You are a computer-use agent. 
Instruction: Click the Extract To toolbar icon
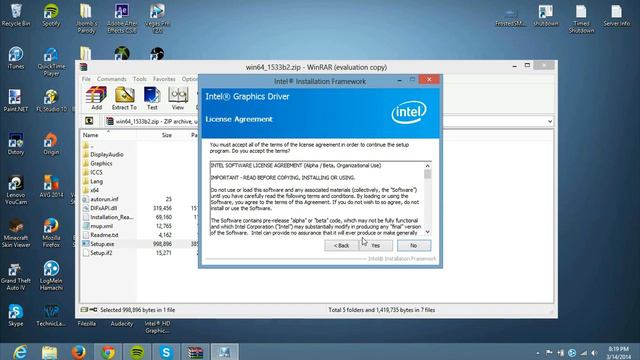[x=124, y=98]
